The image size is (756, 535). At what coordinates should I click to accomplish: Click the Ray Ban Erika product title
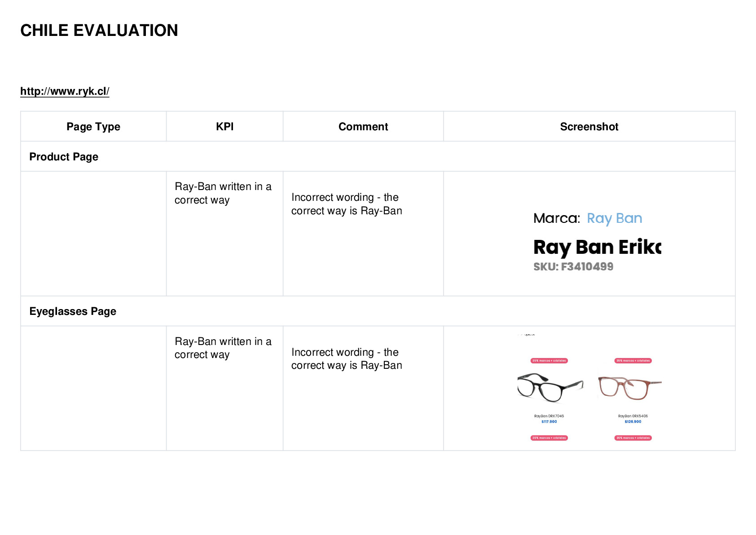point(598,248)
